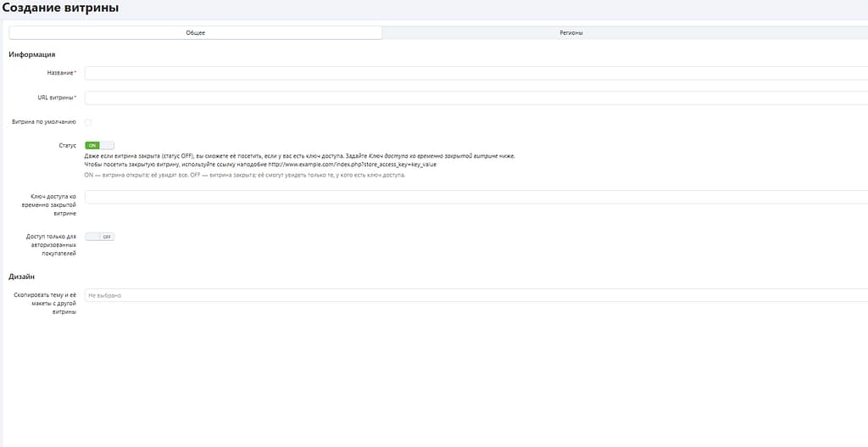Open the Регионы tab
The width and height of the screenshot is (868, 447).
[x=570, y=33]
